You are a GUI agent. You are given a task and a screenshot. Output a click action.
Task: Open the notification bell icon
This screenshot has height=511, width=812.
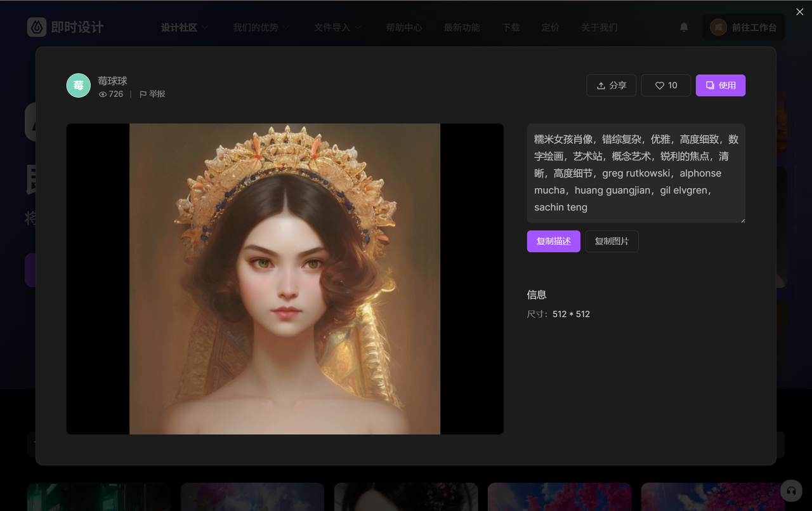(684, 27)
